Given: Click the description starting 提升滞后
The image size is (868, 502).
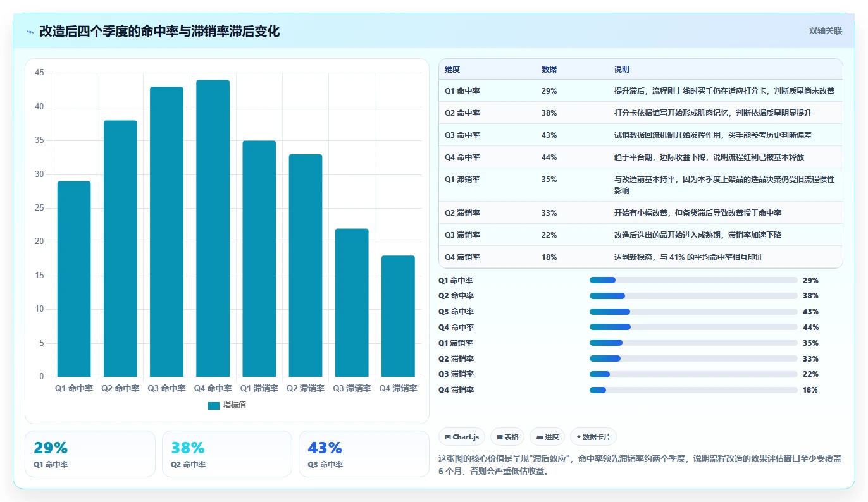Looking at the screenshot, I should [725, 91].
